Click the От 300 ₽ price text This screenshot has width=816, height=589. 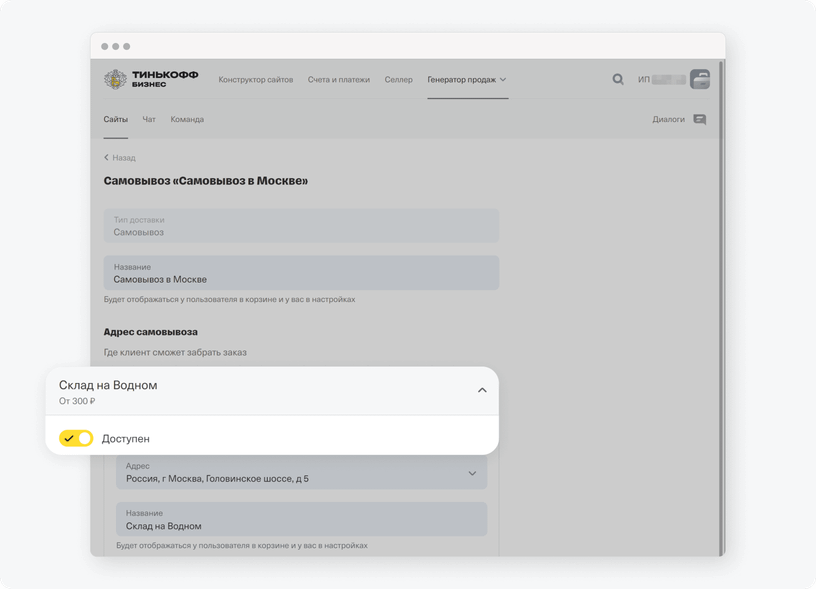[x=77, y=401]
